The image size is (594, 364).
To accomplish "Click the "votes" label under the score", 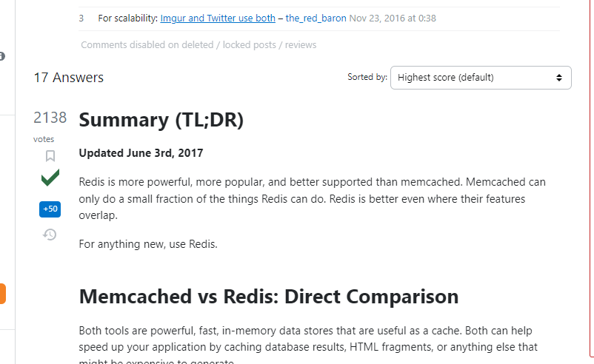I will pos(44,139).
